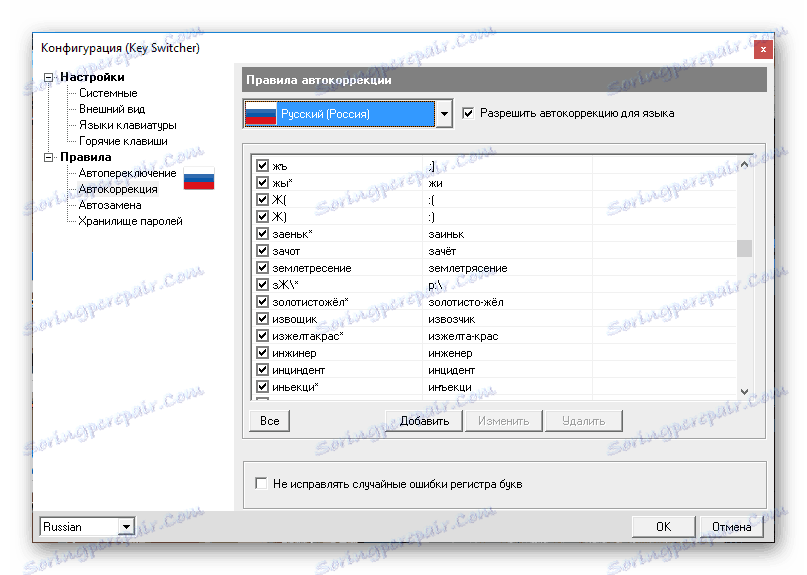The height and width of the screenshot is (575, 807).
Task: Select Системные in the settings tree
Action: (108, 93)
